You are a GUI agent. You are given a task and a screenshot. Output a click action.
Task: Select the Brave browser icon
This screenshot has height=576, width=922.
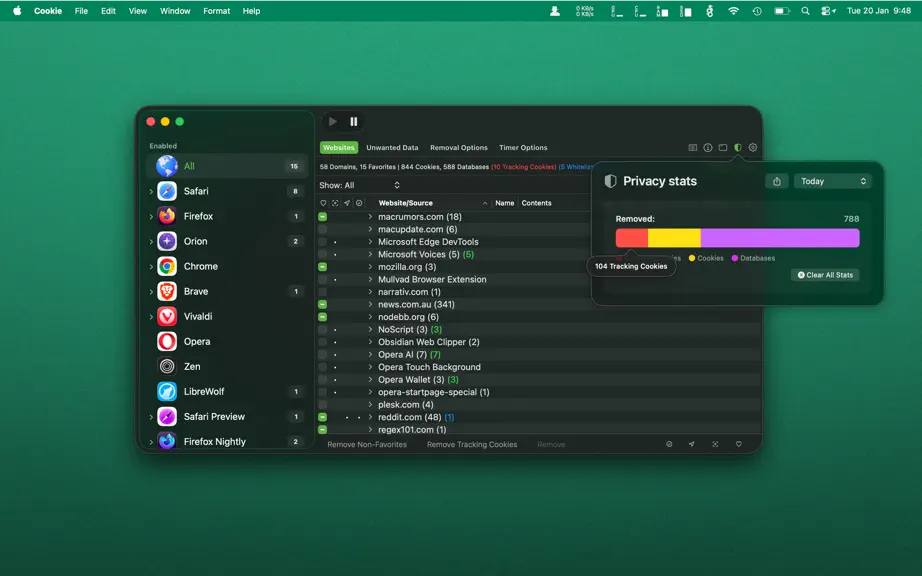point(167,292)
